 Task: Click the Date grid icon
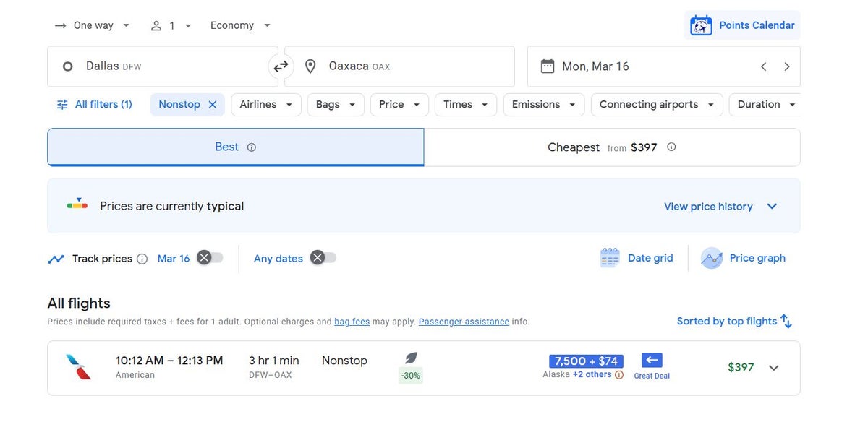pos(610,258)
